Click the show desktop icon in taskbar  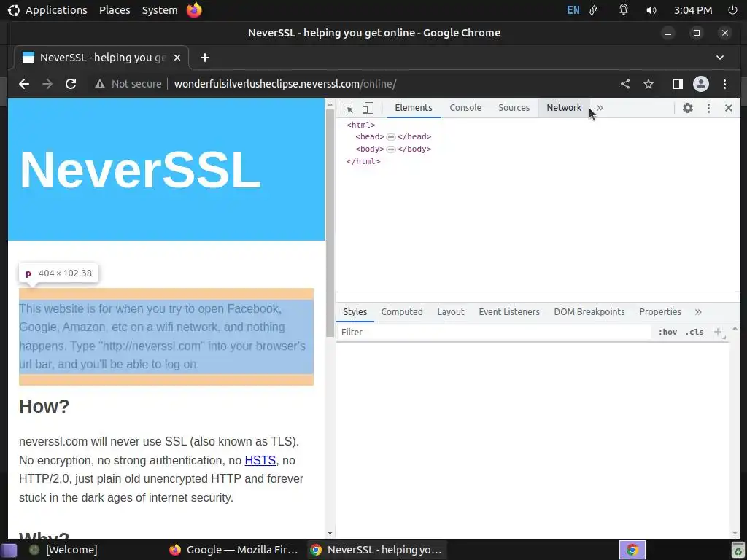click(9, 551)
